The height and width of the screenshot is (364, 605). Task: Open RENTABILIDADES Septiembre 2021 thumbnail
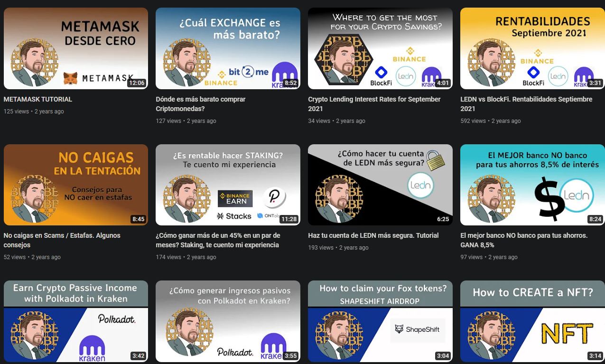pyautogui.click(x=532, y=48)
